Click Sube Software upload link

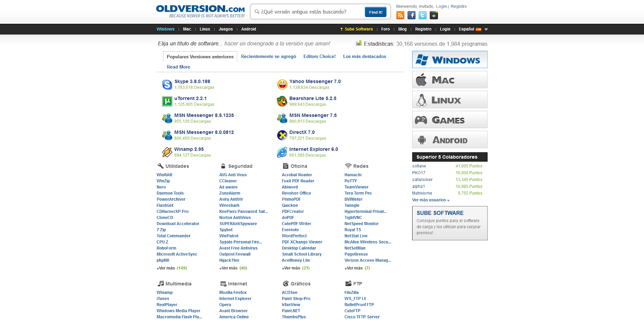click(x=357, y=29)
